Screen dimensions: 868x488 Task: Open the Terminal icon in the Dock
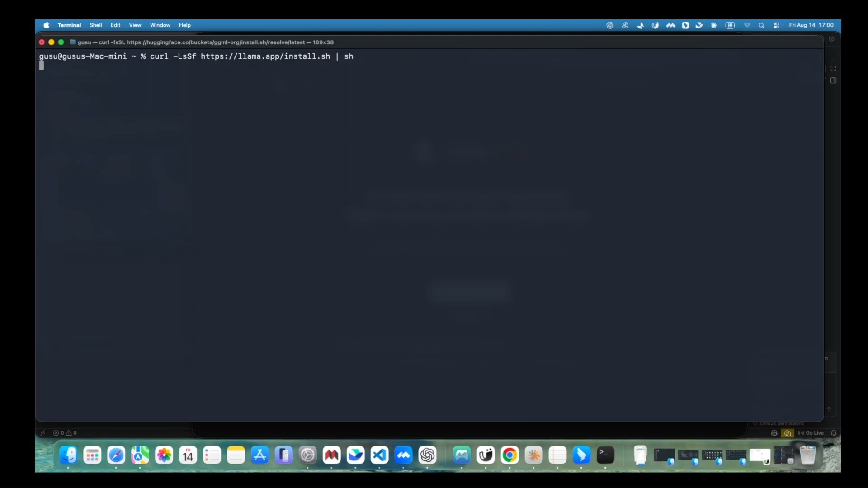(605, 455)
